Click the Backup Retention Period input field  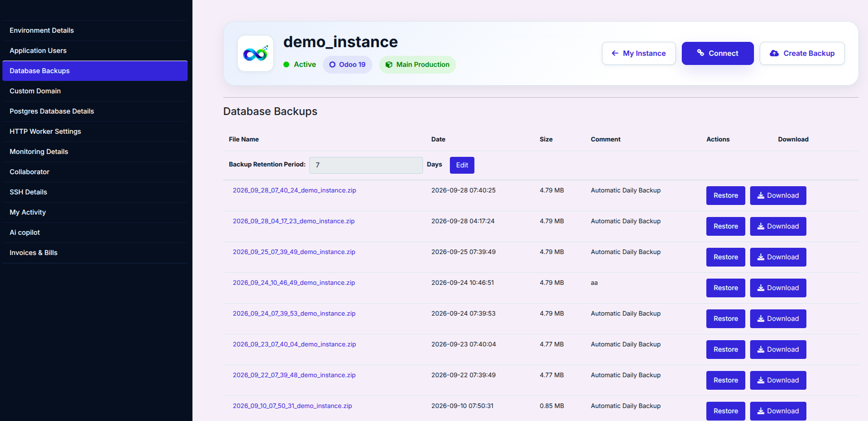(366, 165)
